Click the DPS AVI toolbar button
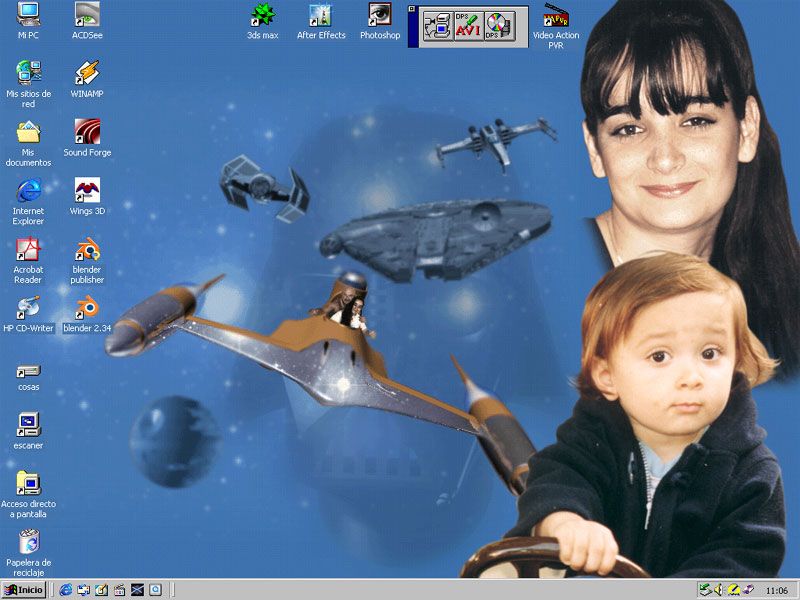This screenshot has height=600, width=800. (x=468, y=27)
